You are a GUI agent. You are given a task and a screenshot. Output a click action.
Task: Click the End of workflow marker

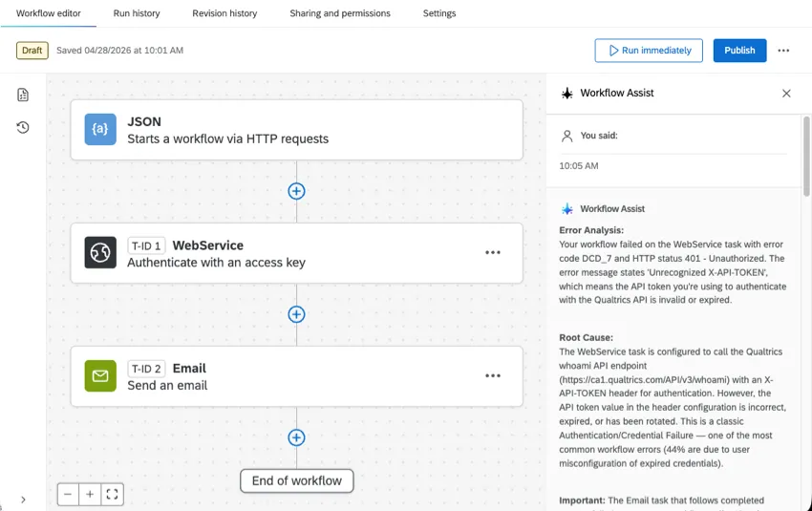point(297,481)
